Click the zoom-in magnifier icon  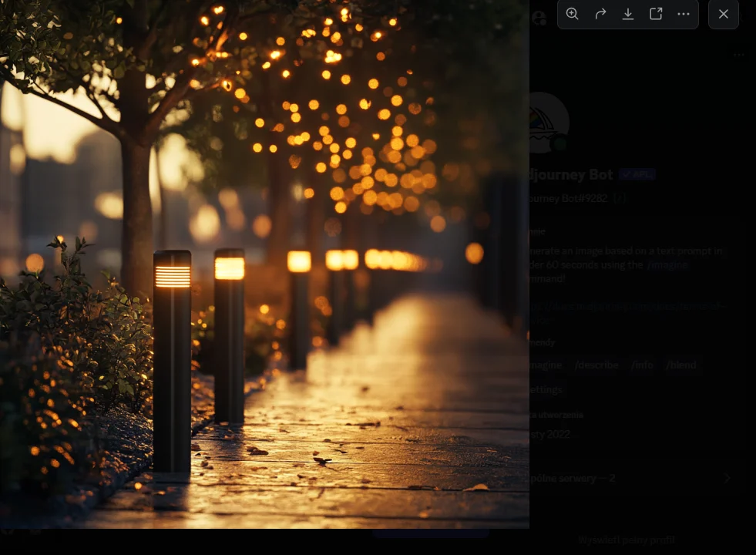click(573, 14)
